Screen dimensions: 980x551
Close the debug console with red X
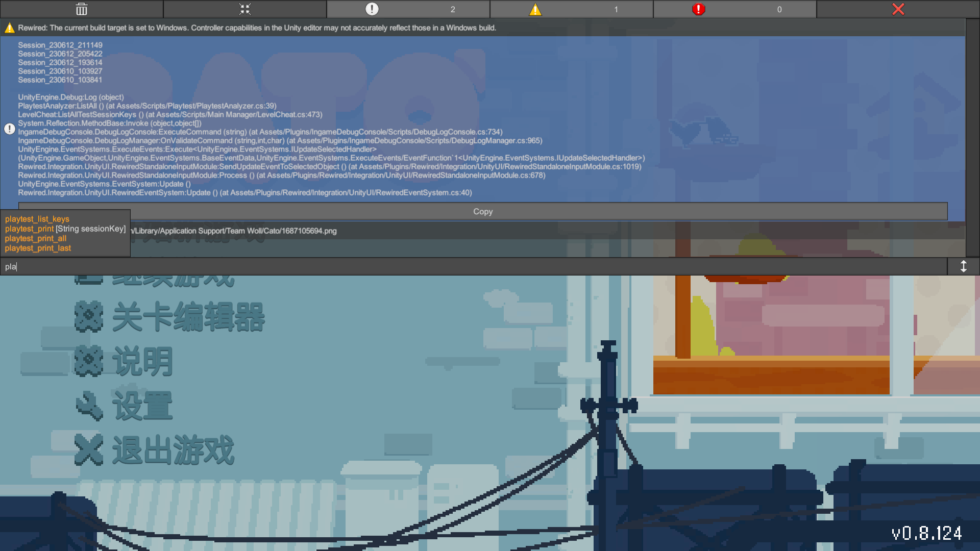tap(898, 9)
